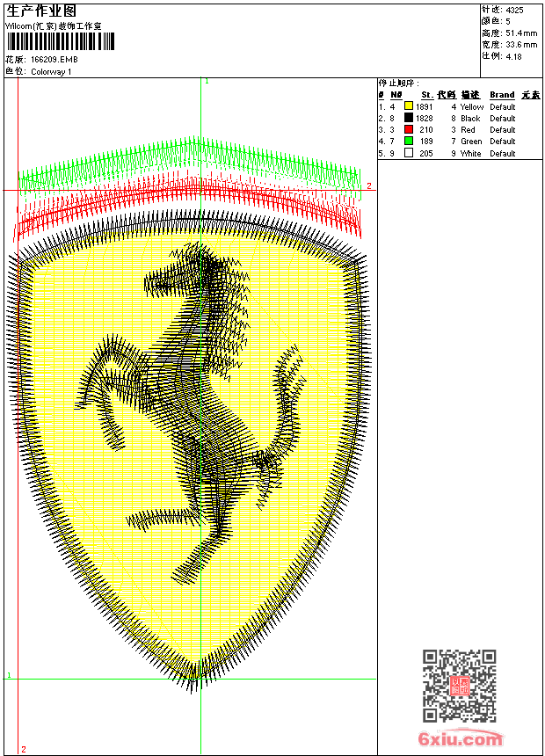Click the 'N#' column header
545x756 pixels.
396,95
